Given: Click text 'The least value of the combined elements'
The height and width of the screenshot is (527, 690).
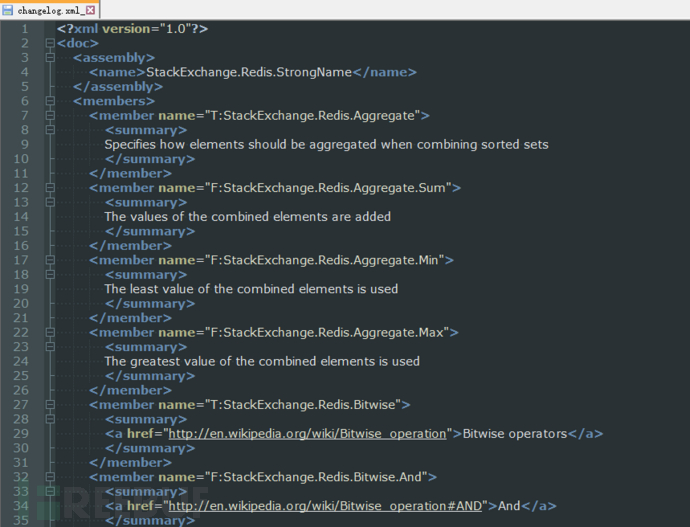Looking at the screenshot, I should click(x=229, y=289).
